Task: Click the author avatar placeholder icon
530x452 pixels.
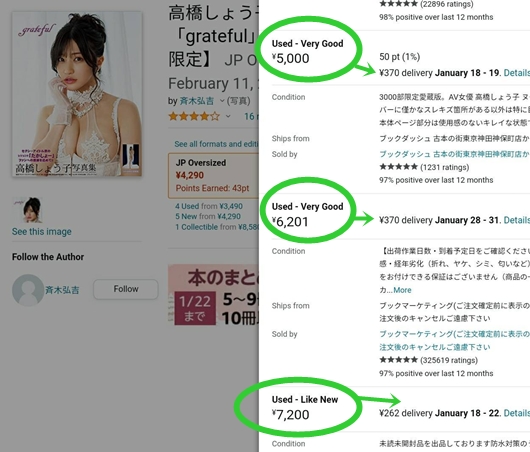Action: [x=28, y=290]
